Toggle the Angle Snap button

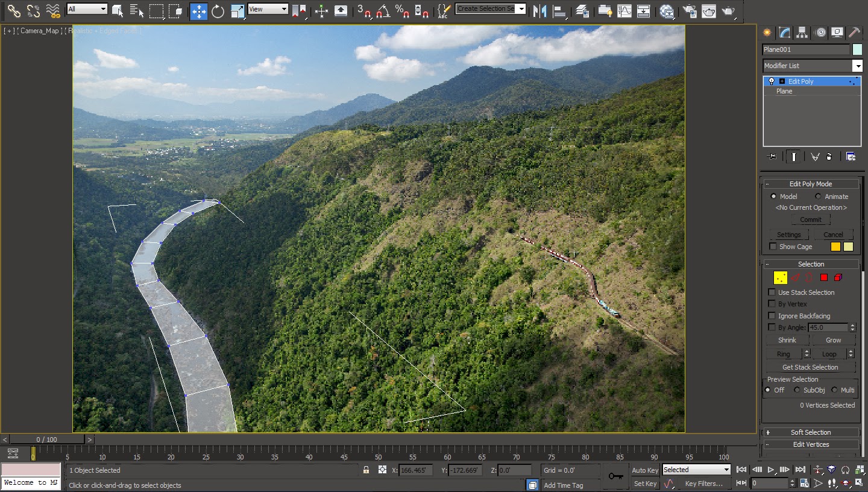(383, 10)
